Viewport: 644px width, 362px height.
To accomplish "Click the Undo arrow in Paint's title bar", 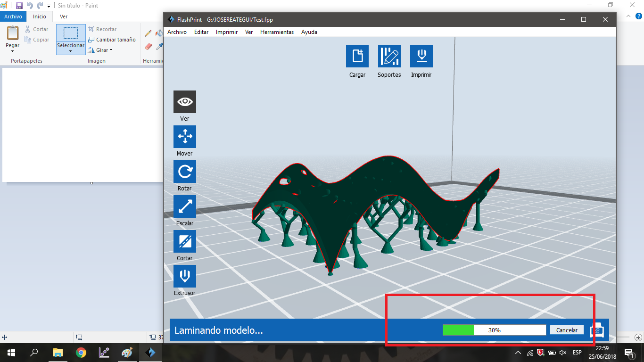I will pyautogui.click(x=30, y=6).
